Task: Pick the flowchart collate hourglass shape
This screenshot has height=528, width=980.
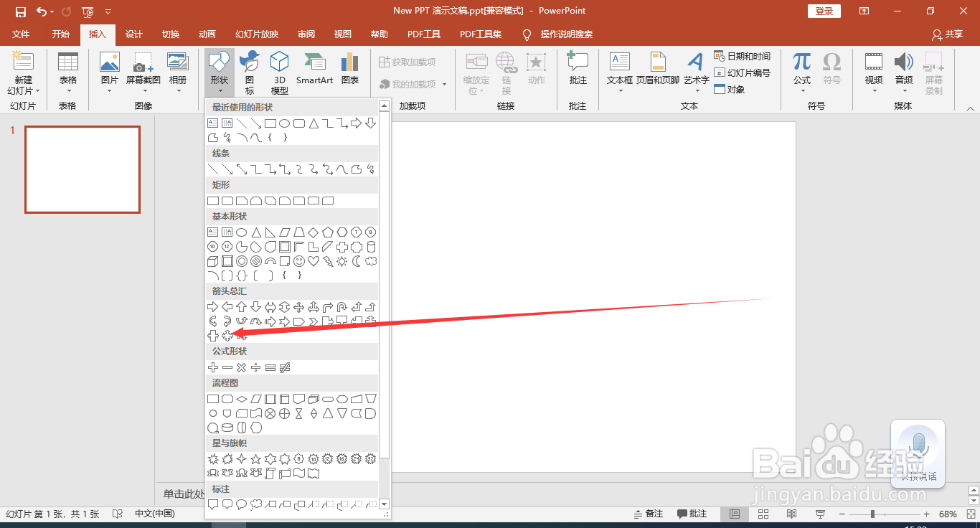Action: coord(299,413)
